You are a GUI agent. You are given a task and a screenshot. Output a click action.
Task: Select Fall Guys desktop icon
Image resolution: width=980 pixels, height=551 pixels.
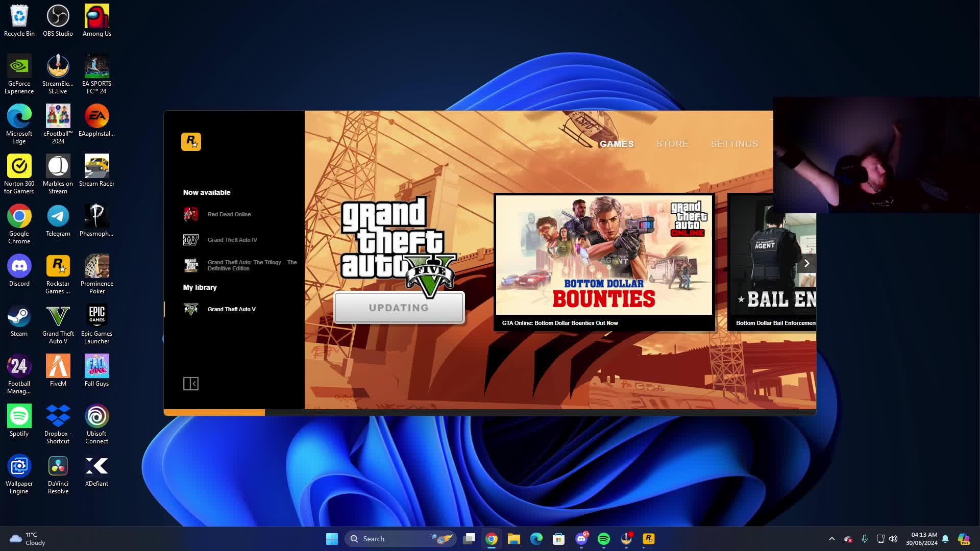97,371
